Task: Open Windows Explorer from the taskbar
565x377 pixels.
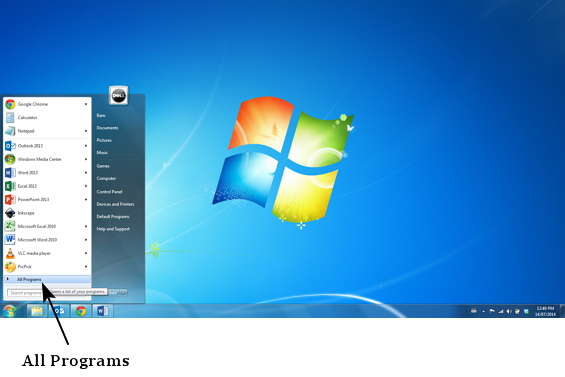Action: pos(37,311)
